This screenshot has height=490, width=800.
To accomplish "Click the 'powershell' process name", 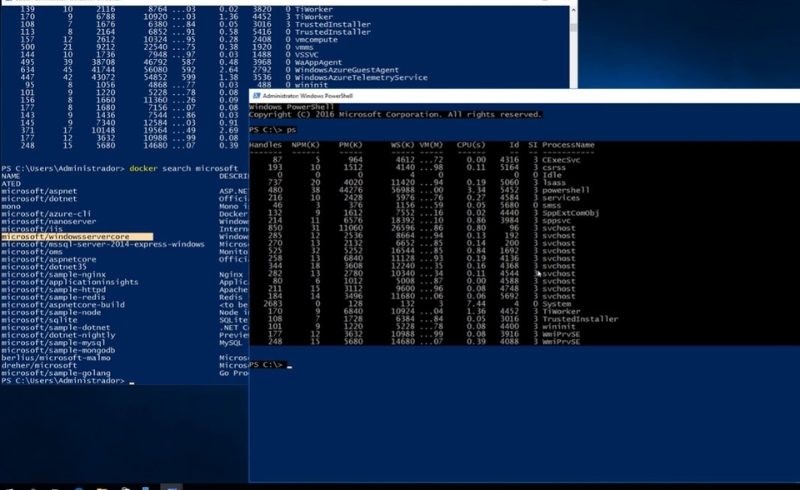I will [565, 190].
